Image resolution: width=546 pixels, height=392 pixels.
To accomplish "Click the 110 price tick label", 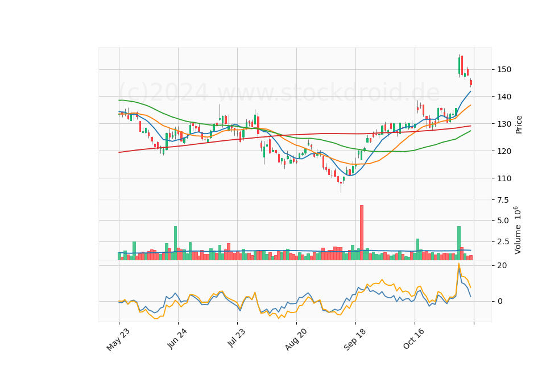I will click(504, 178).
